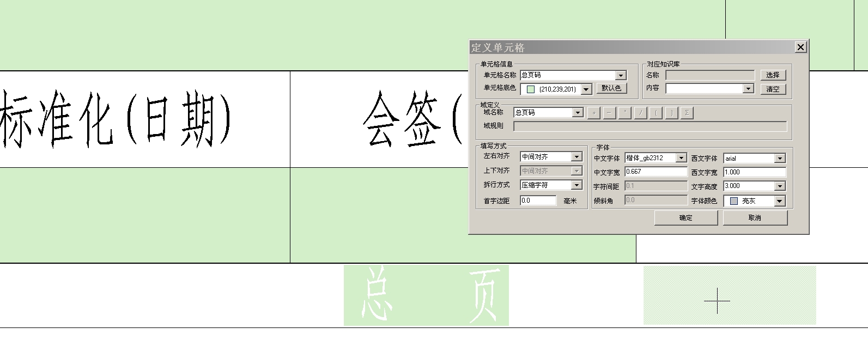Open the 字体颜色 color dropdown
Image resolution: width=868 pixels, height=346 pixels.
tap(780, 201)
